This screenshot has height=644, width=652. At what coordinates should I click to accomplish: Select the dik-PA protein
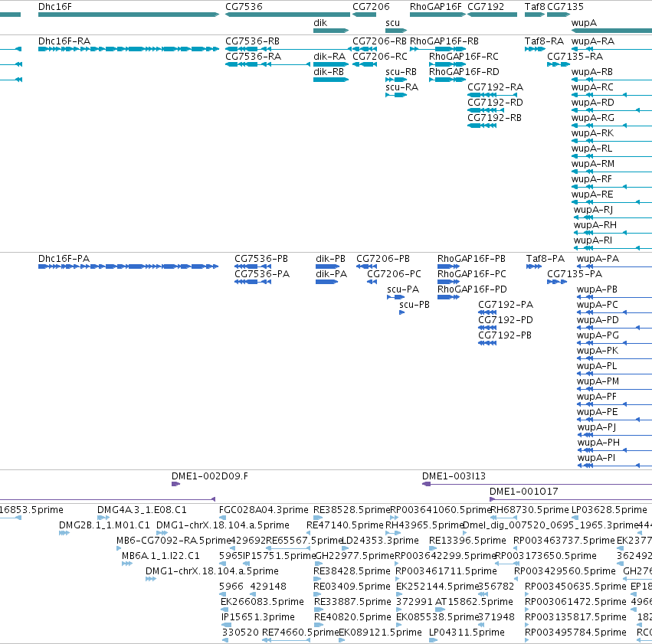point(326,282)
